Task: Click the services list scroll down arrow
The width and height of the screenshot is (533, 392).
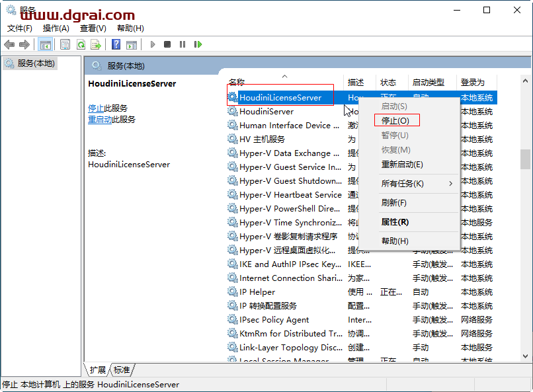Action: pyautogui.click(x=525, y=356)
